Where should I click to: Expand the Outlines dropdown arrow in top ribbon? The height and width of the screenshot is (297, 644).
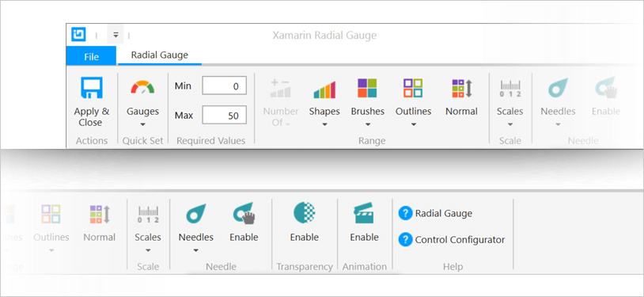414,124
